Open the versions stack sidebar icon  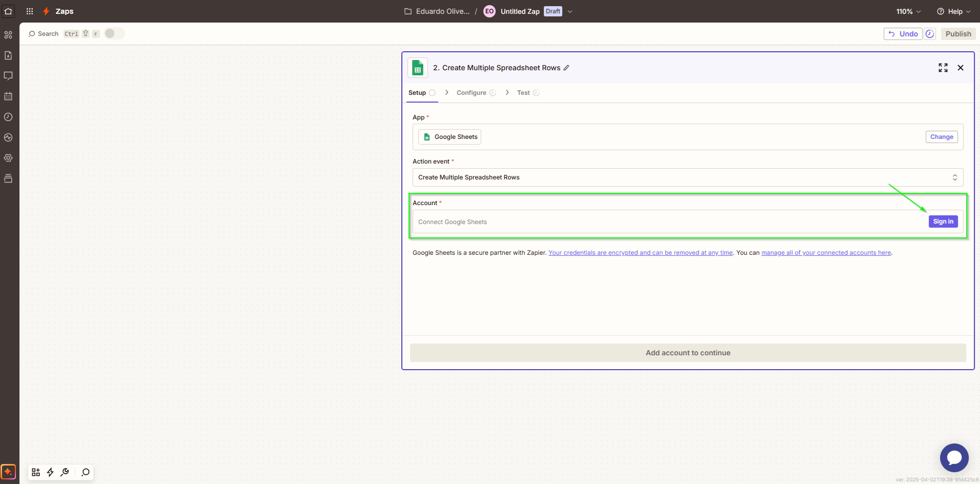(x=8, y=178)
